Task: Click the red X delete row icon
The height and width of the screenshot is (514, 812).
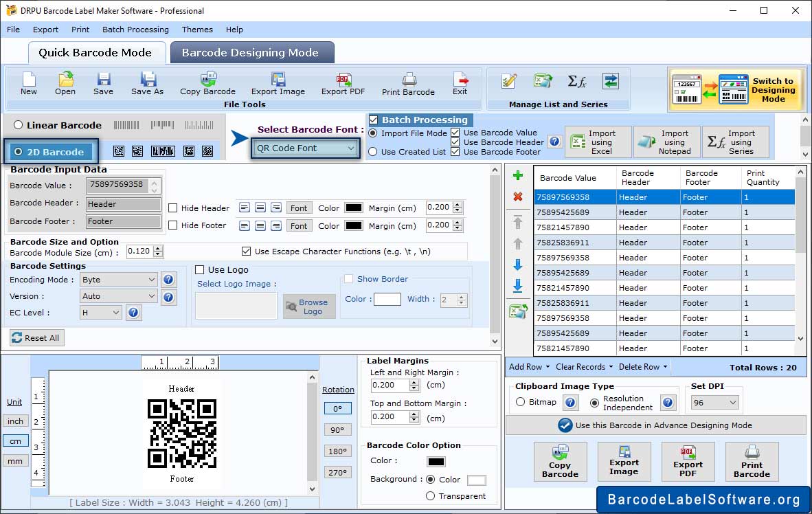Action: [x=517, y=197]
